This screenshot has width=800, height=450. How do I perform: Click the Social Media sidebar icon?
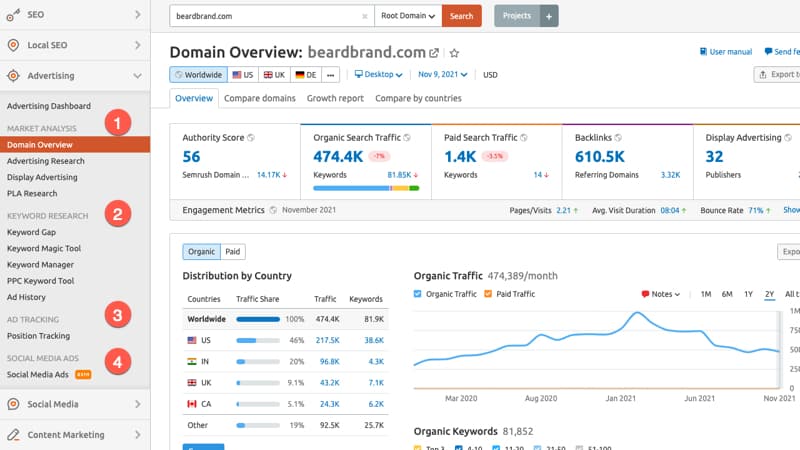tap(13, 404)
